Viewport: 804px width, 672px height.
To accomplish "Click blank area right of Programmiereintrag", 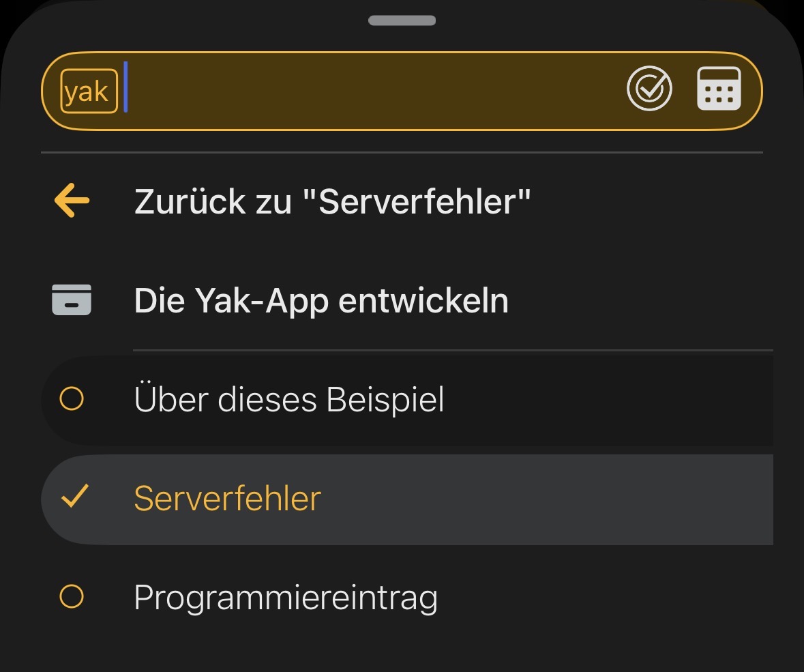I will click(x=607, y=598).
